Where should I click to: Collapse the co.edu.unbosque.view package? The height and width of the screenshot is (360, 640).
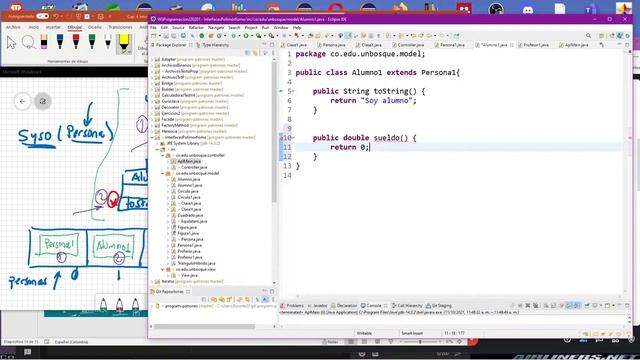coord(162,269)
